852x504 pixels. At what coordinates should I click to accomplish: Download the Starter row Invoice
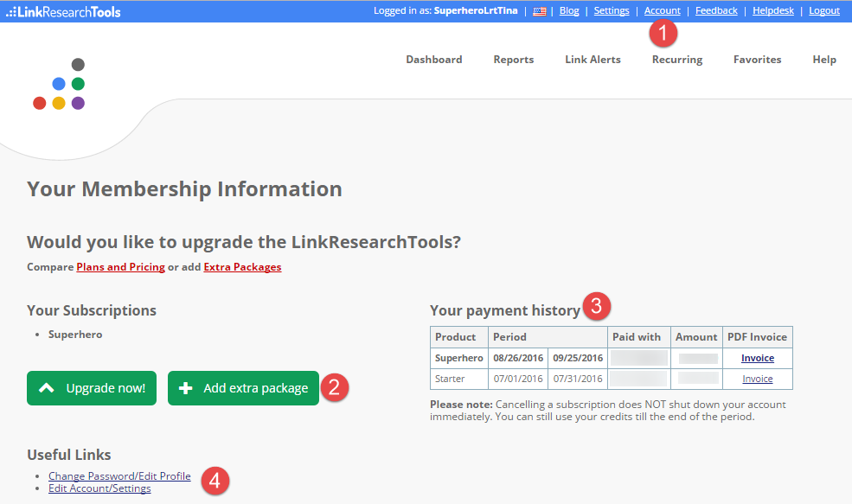(758, 379)
